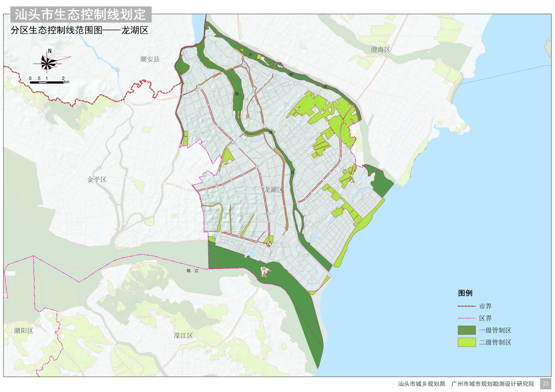
Task: Click the 潮安县 county label
Action: pos(150,59)
